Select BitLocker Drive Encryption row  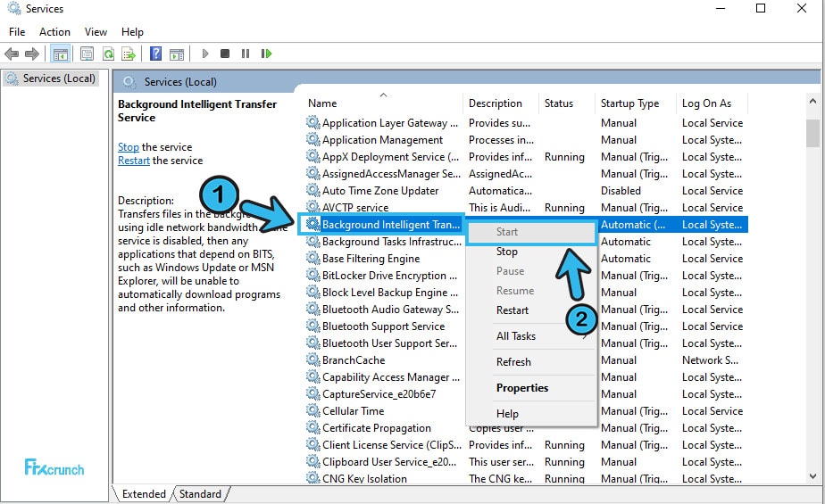525,276
